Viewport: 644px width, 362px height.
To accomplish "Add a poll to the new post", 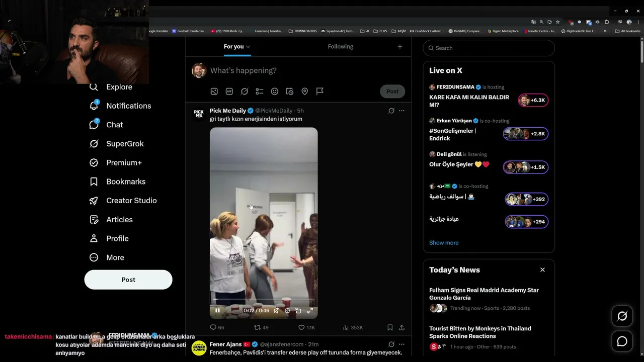I will click(260, 92).
